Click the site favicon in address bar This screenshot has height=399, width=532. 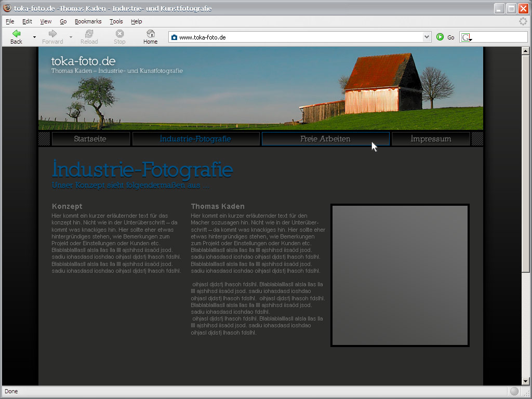pos(174,37)
